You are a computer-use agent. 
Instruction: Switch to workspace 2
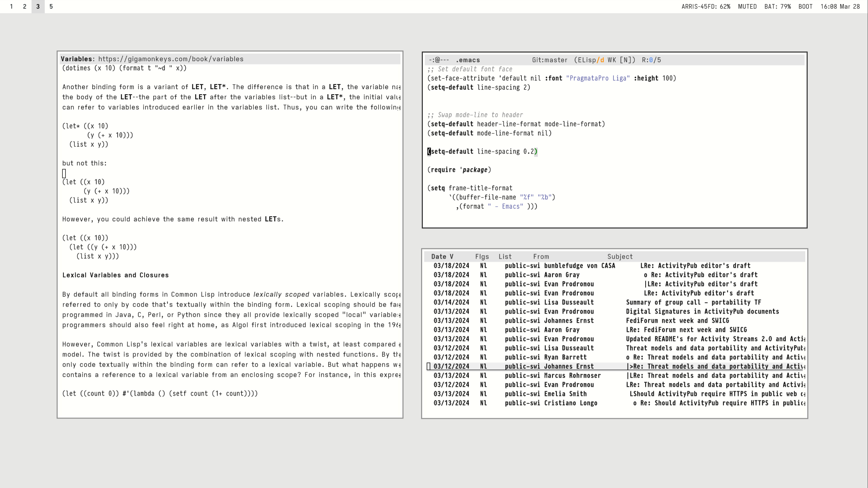pyautogui.click(x=25, y=6)
